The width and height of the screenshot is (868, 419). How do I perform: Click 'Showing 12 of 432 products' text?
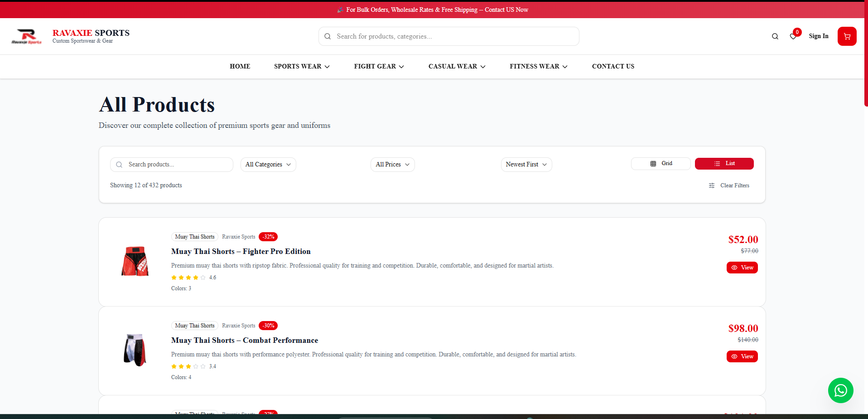click(146, 185)
